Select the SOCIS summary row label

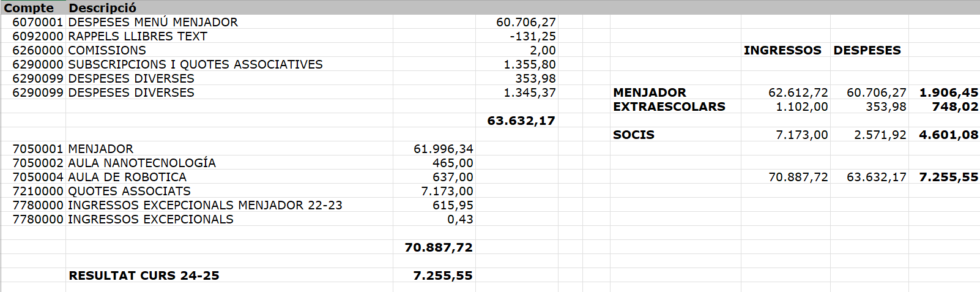click(634, 135)
